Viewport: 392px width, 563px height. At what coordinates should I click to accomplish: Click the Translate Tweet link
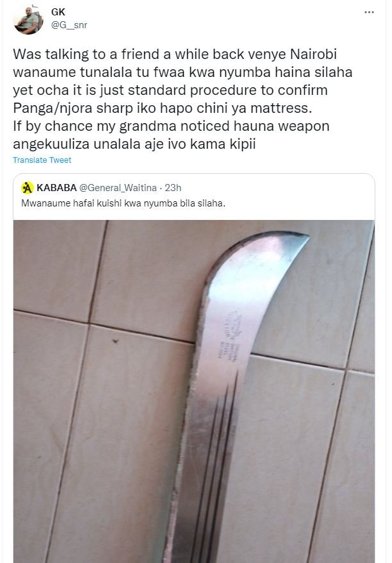[42, 160]
